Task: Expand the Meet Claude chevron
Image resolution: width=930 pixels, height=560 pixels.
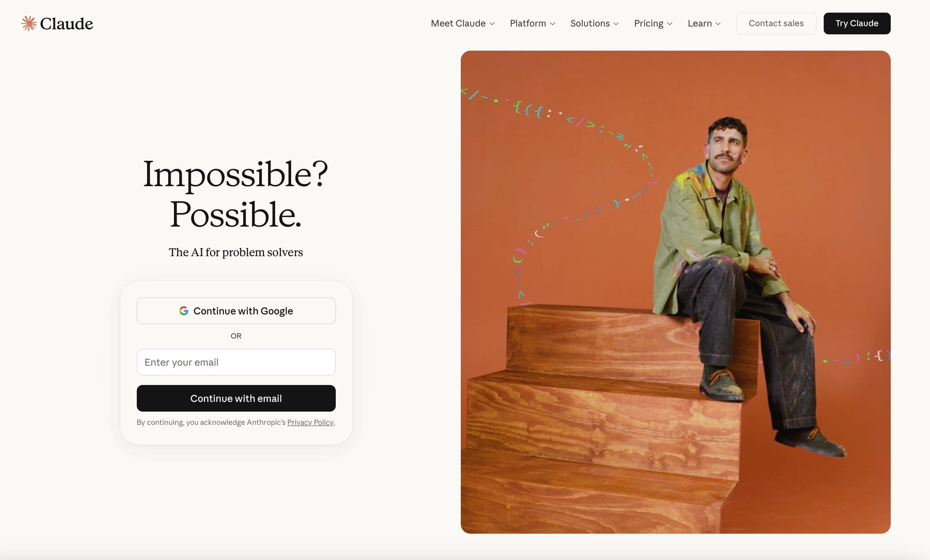Action: point(492,24)
